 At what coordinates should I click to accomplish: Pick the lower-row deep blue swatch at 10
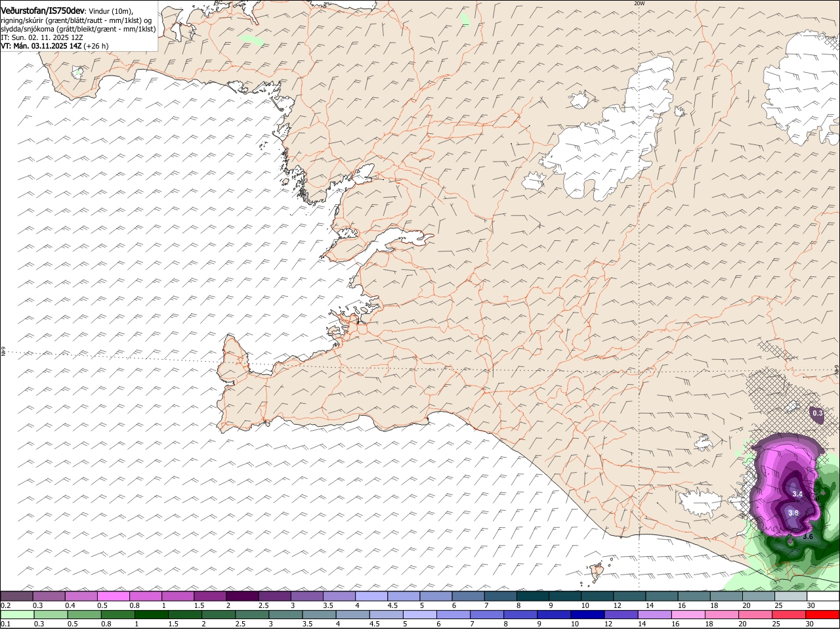click(x=587, y=615)
